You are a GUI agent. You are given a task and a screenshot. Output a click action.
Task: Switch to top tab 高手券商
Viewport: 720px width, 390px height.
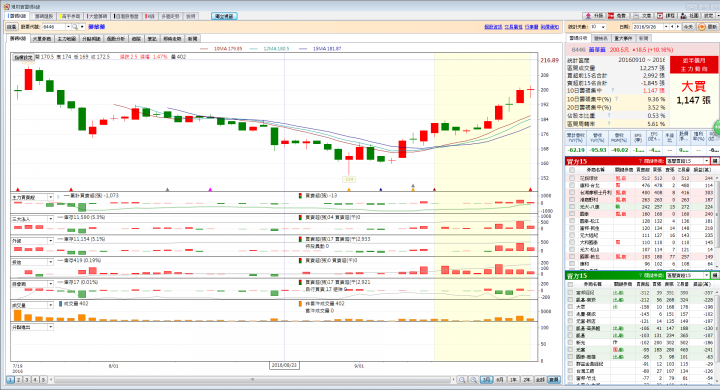tap(71, 16)
